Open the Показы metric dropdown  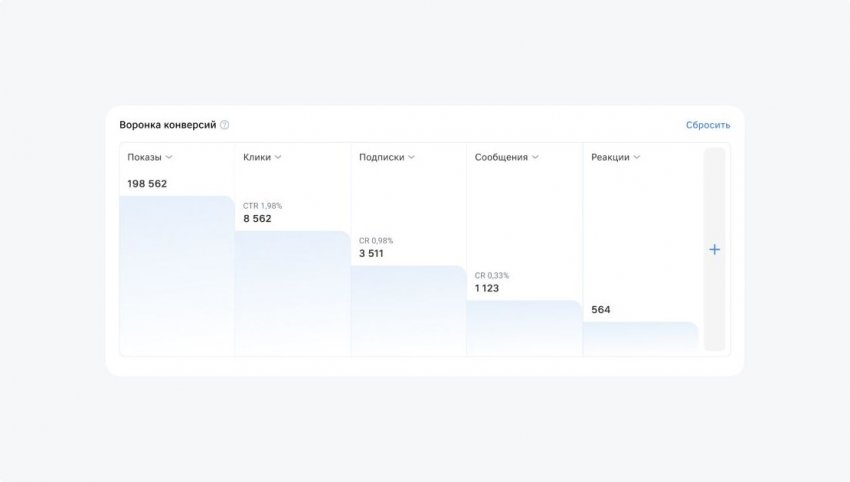click(x=151, y=157)
